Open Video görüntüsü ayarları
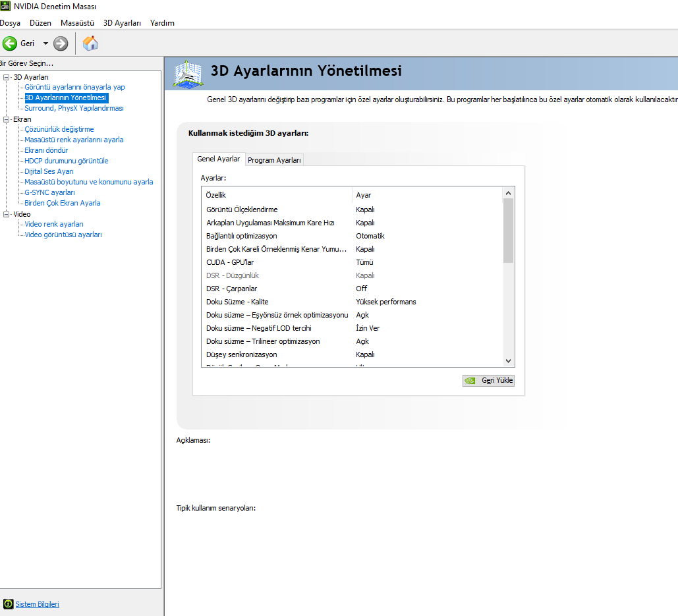This screenshot has width=678, height=616. click(63, 235)
